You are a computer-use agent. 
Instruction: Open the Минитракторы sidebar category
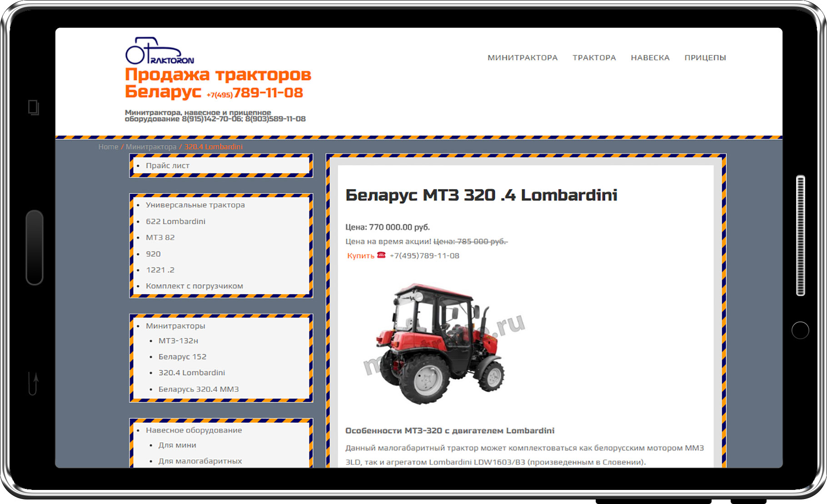[175, 326]
